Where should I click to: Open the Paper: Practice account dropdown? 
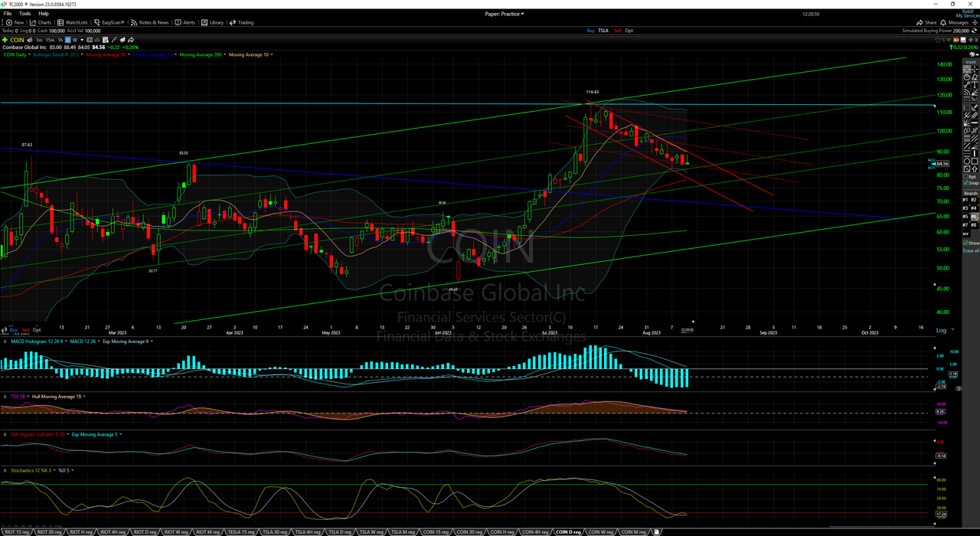pos(505,13)
